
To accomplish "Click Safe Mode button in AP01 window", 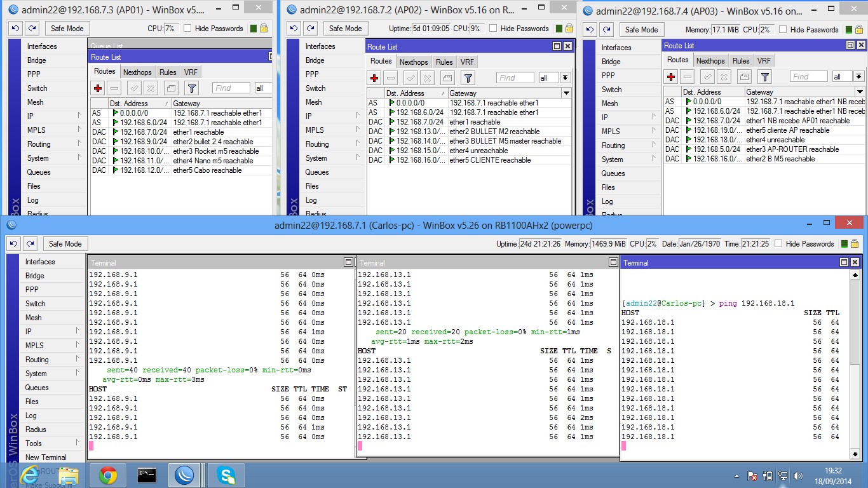I will (67, 29).
